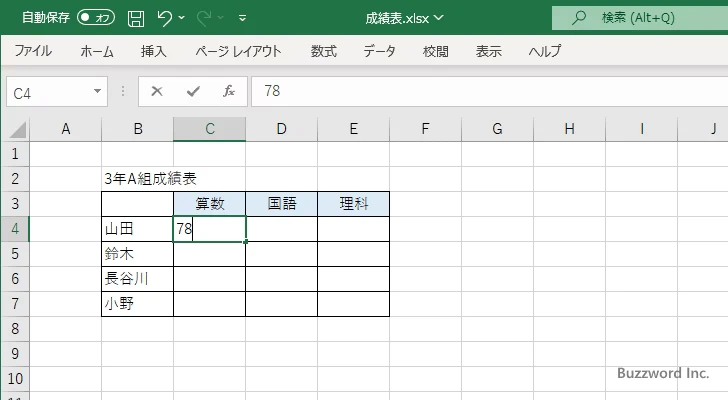Click the search magnifier icon

click(x=578, y=18)
